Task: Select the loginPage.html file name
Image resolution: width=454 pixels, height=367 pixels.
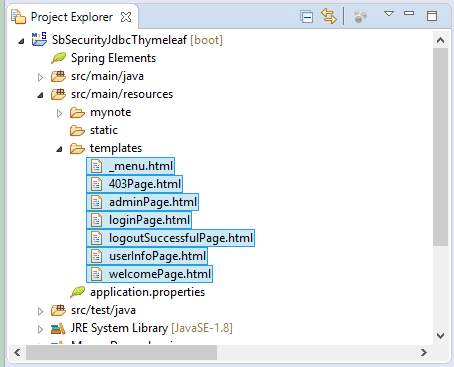Action: tap(150, 220)
